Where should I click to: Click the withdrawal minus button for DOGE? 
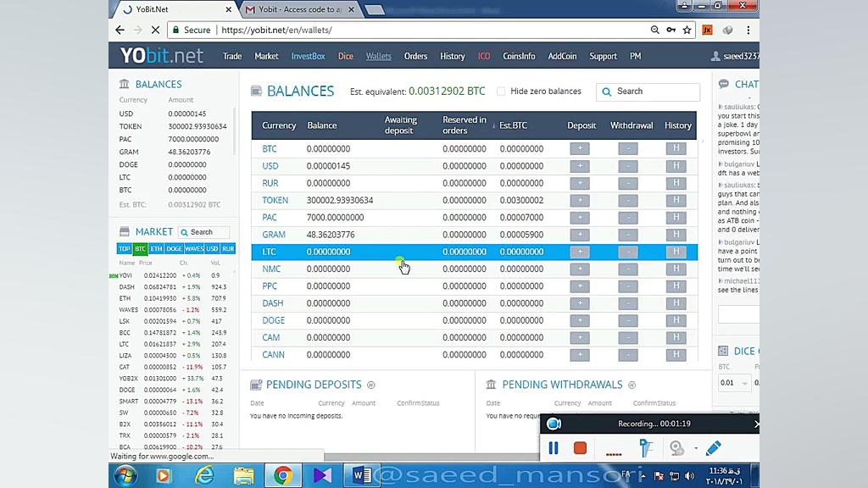(628, 320)
